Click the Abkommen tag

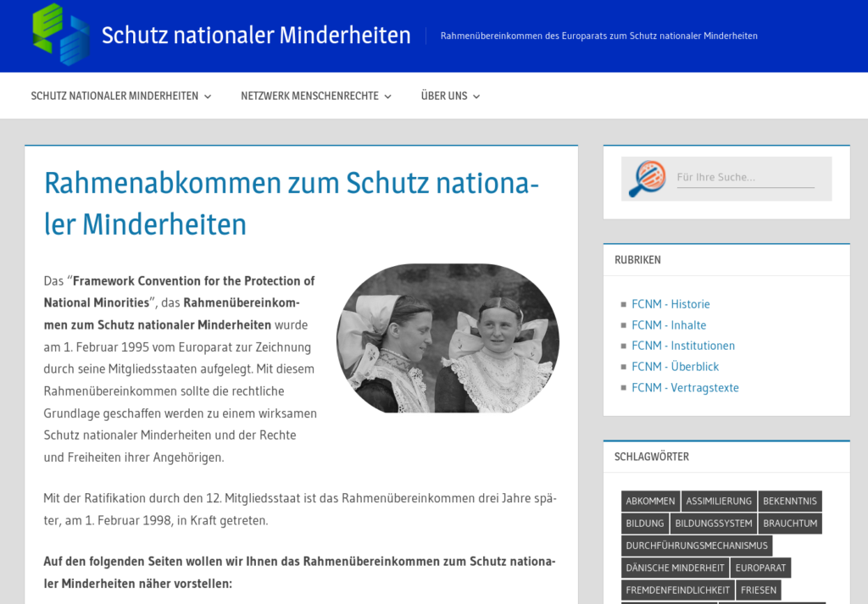click(650, 501)
